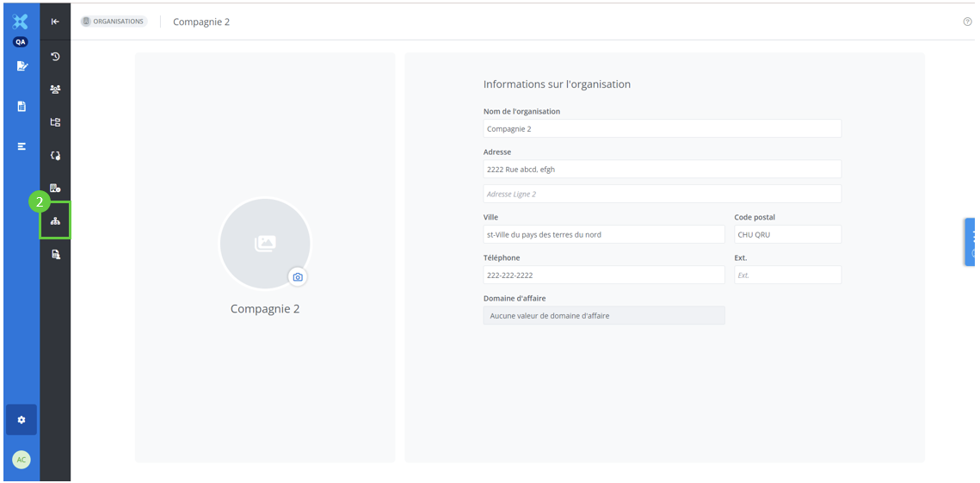This screenshot has width=980, height=483.
Task: Open the history clock icon in sidebar
Action: (55, 57)
